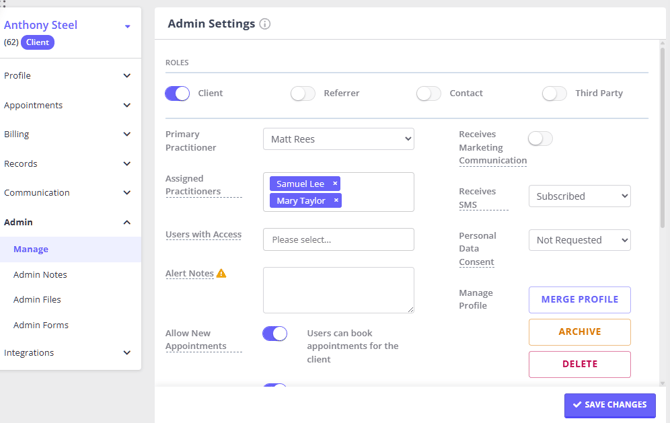
Task: Enable the Referrer role toggle
Action: 303,93
